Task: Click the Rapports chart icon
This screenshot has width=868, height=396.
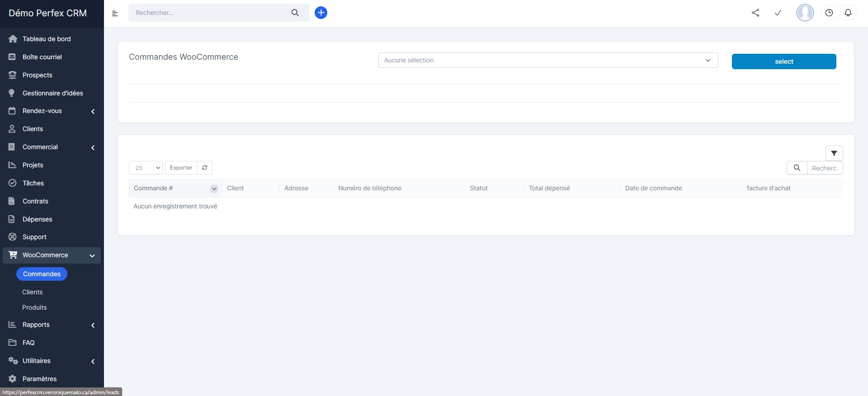Action: [x=12, y=325]
